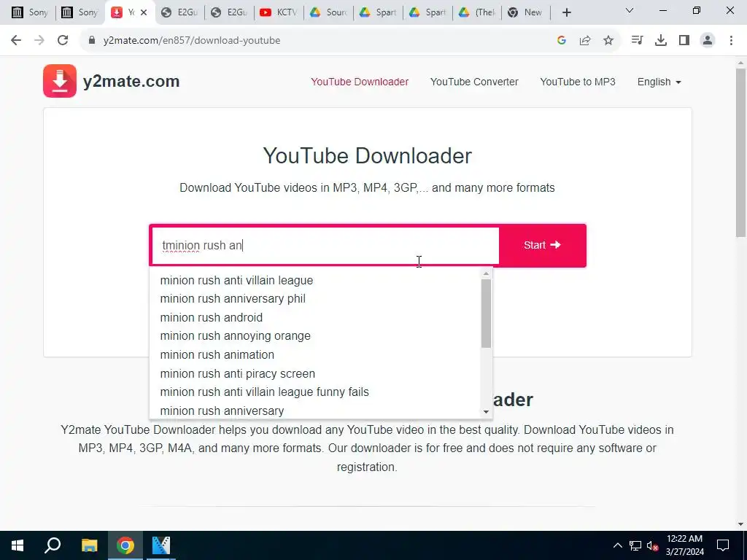This screenshot has height=560, width=747.
Task: Open Windows notification center
Action: [723, 545]
